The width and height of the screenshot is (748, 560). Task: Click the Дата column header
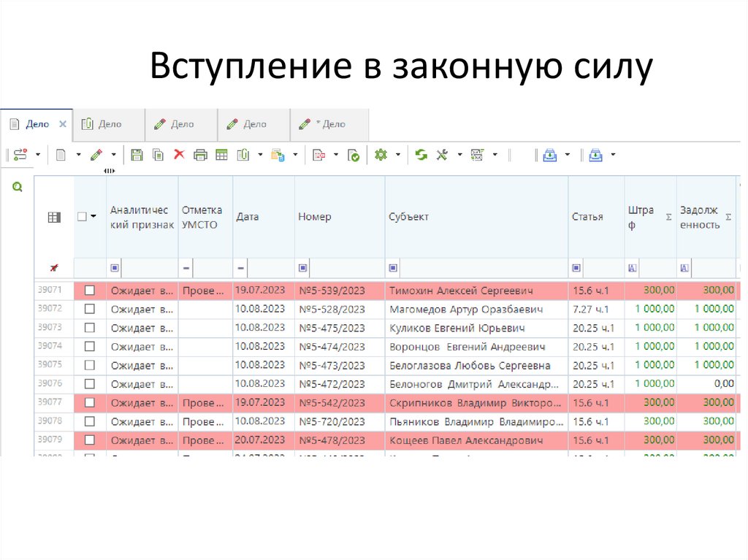coord(248,217)
